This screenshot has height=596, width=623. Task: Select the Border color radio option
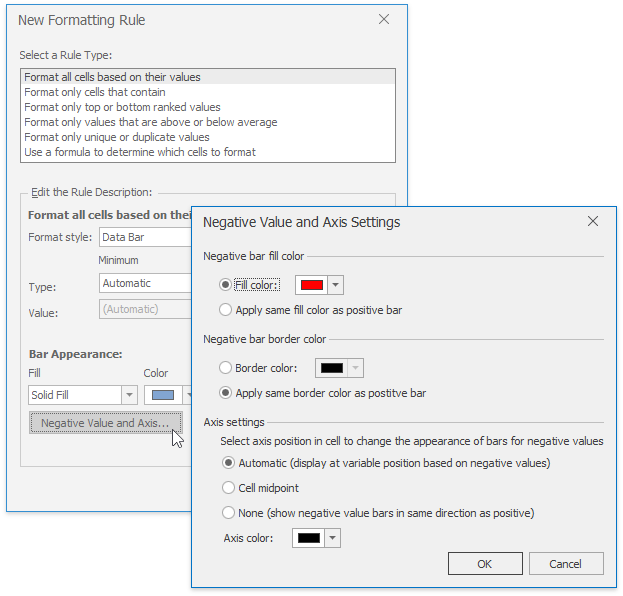coord(226,368)
